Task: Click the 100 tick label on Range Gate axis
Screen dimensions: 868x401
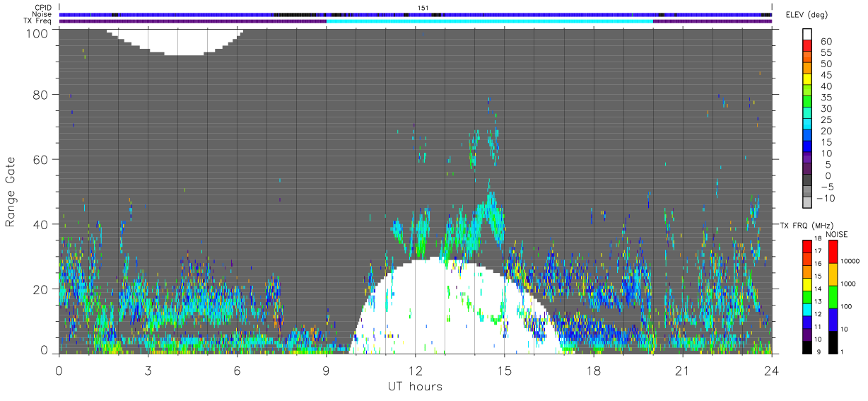Action: click(37, 33)
